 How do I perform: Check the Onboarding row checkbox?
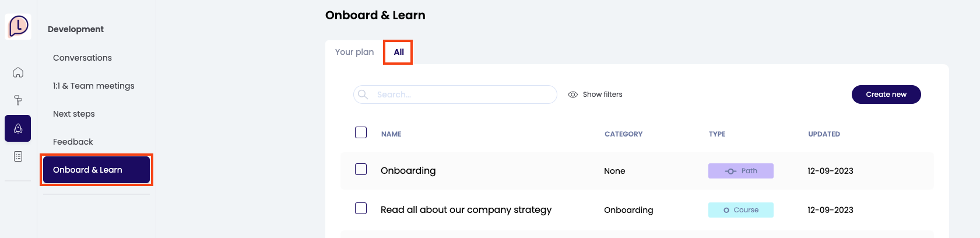pyautogui.click(x=361, y=169)
